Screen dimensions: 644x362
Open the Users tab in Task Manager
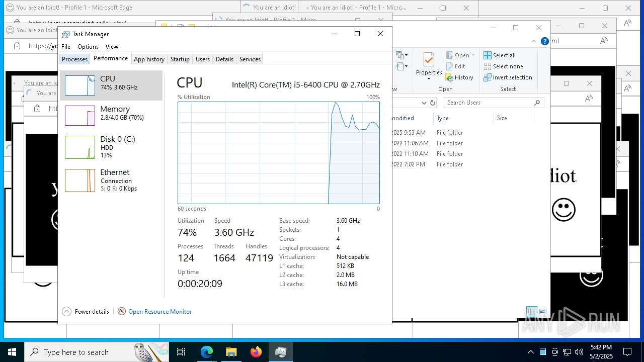pyautogui.click(x=203, y=59)
